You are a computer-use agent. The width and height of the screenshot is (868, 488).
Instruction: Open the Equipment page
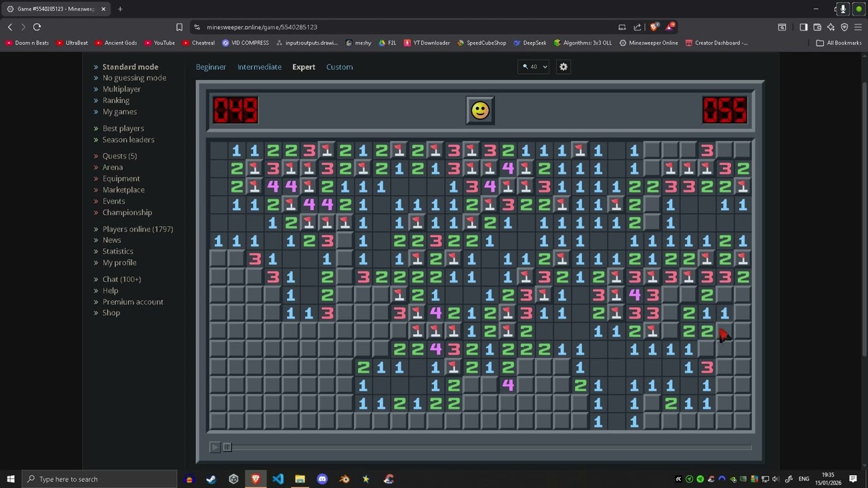click(121, 179)
